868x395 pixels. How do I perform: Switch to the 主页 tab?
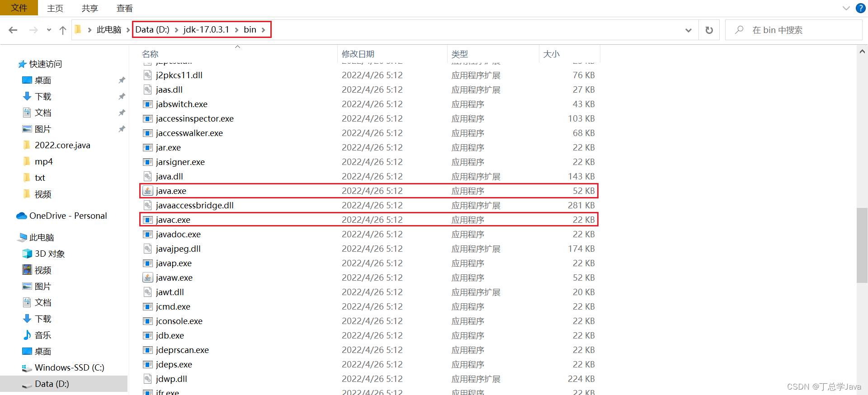55,8
